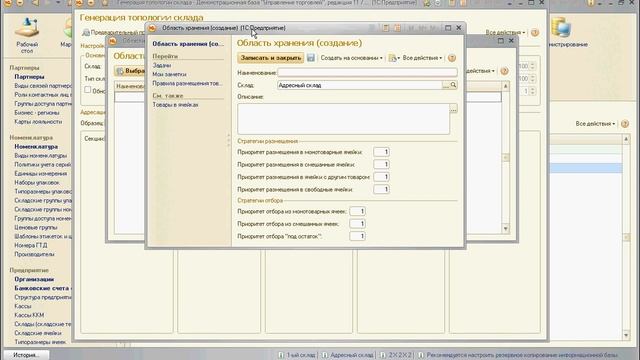Viewport: 640px width, 360px height.
Task: Click the save diskette icon in the form toolbar
Action: pos(311,58)
